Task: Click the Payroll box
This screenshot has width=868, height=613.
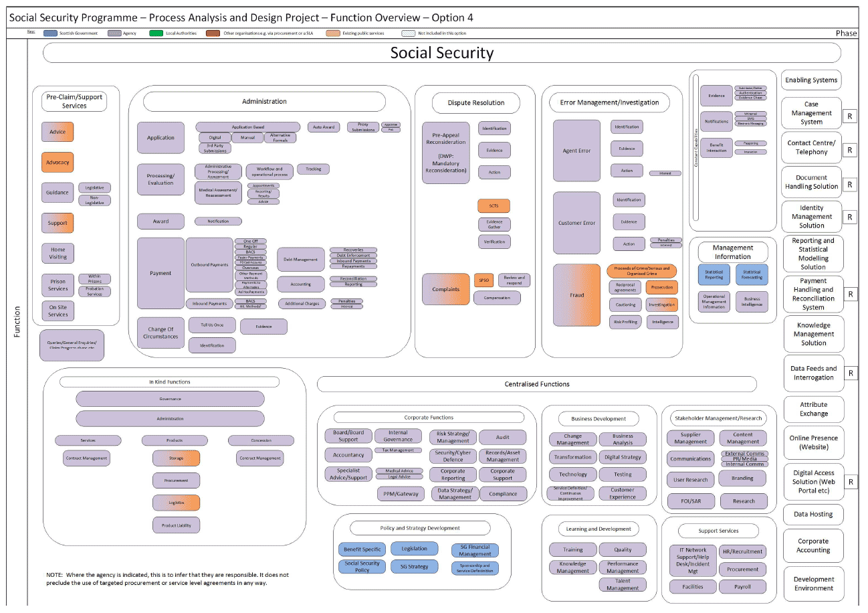Action: coord(742,587)
